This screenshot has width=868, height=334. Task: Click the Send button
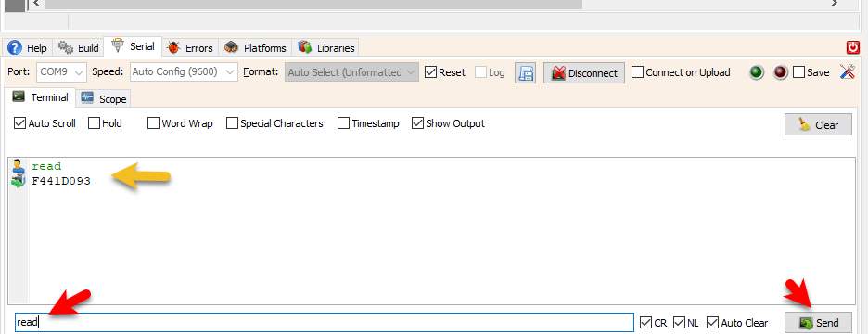(818, 322)
